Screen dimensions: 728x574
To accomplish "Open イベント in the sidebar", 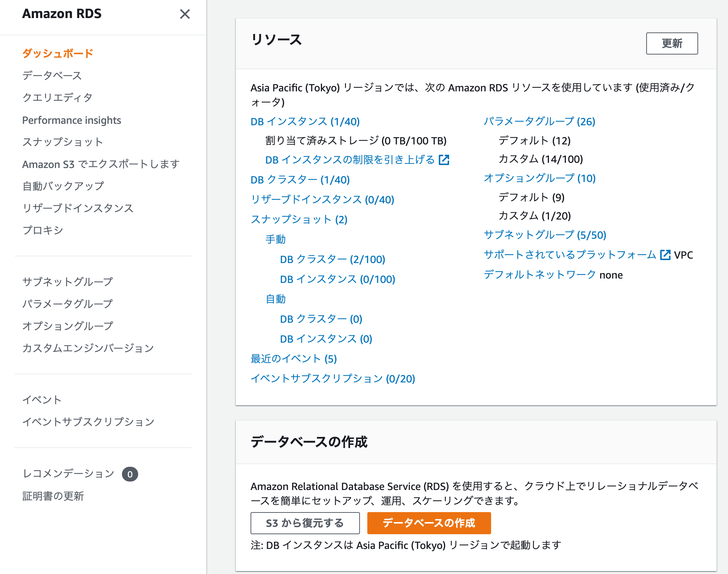I will pos(42,400).
